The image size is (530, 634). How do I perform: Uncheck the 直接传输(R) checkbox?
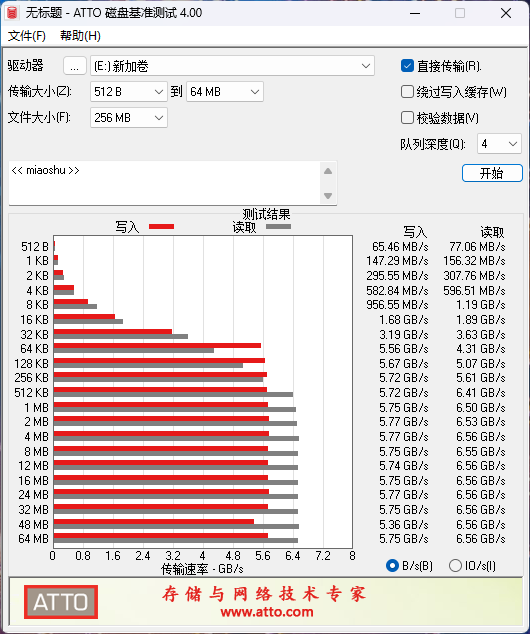[407, 66]
